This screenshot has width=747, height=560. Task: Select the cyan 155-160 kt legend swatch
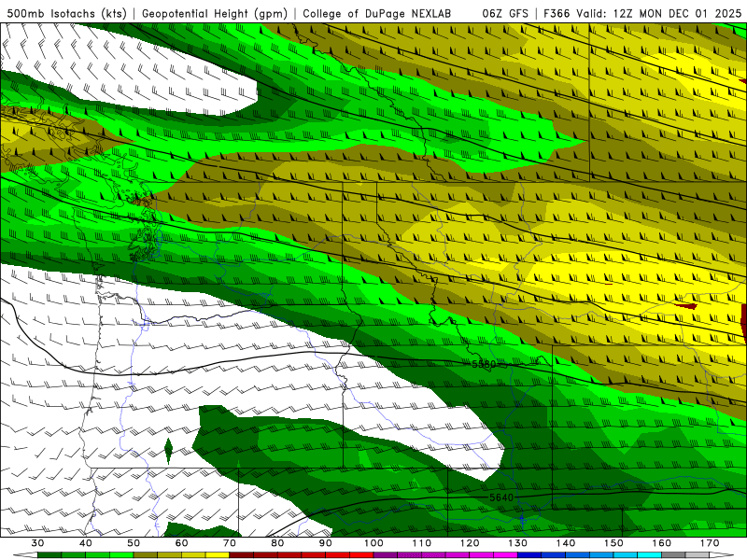point(649,555)
